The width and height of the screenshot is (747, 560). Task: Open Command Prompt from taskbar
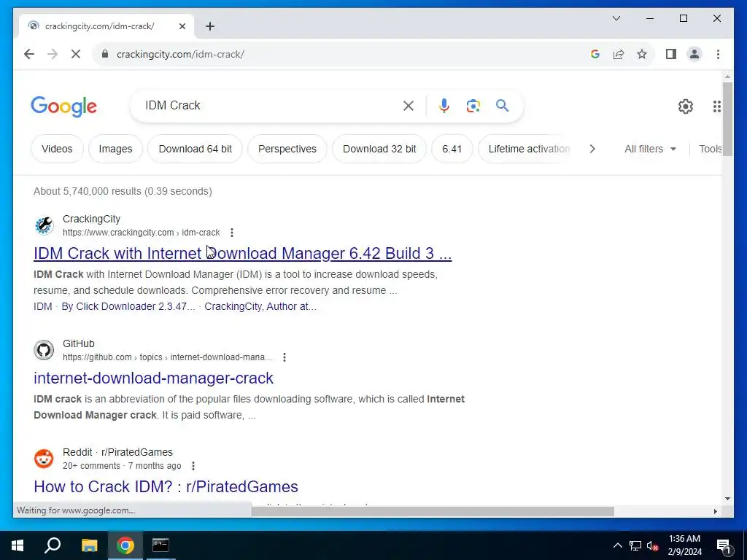coord(160,545)
